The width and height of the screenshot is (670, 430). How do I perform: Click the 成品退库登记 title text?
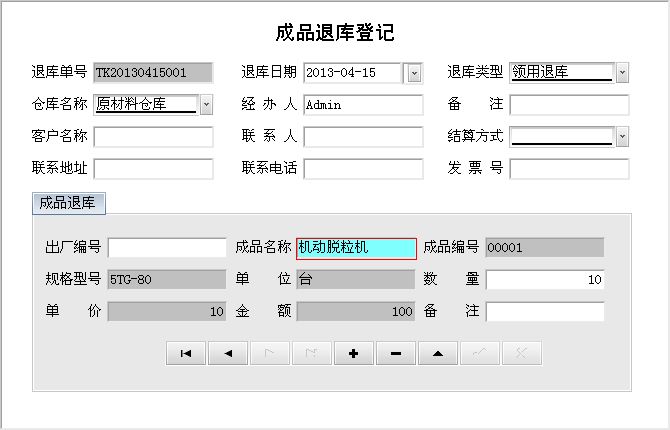point(335,32)
